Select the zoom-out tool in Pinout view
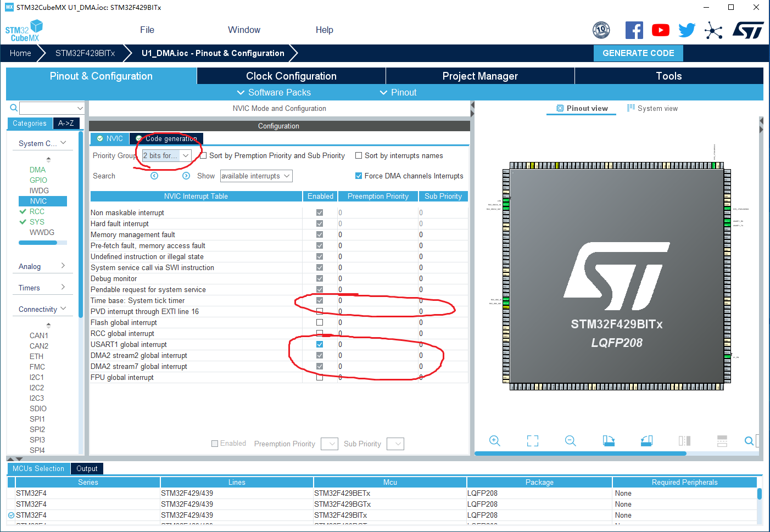 (x=570, y=441)
